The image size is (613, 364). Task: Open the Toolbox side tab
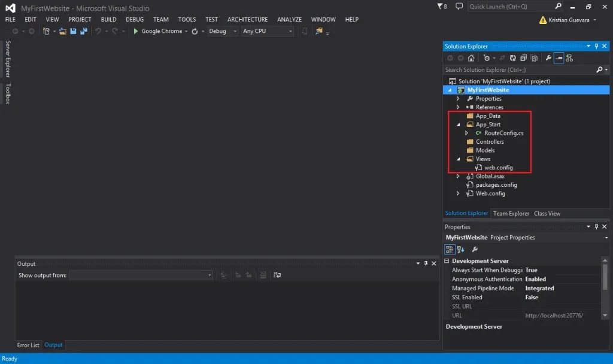(x=8, y=94)
